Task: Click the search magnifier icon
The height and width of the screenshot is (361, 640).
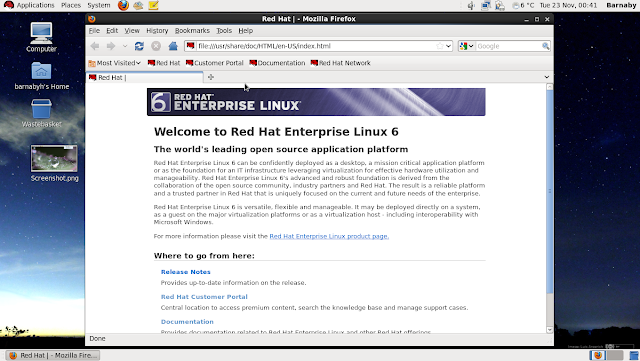Action: (546, 46)
